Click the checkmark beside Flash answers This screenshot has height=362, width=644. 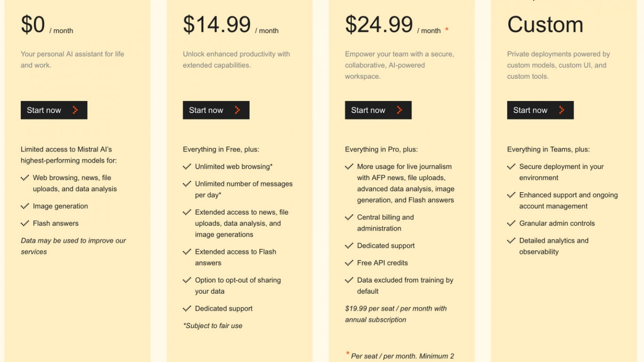point(25,223)
